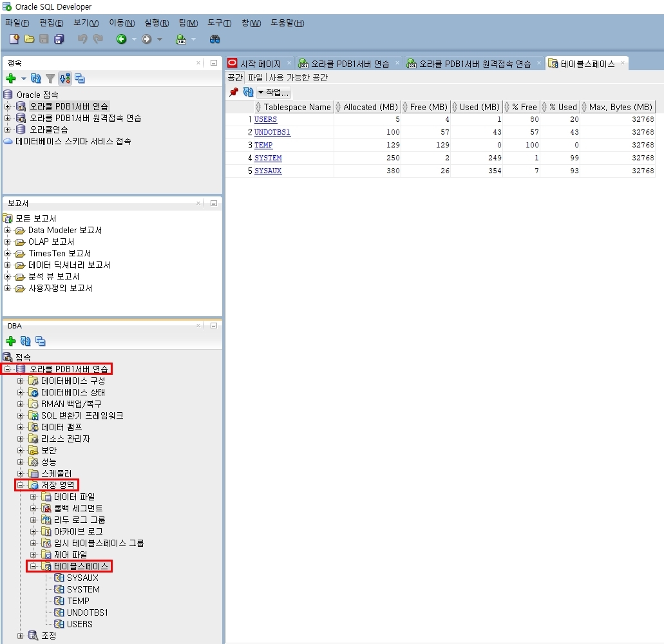This screenshot has height=644, width=664.
Task: Open TEMP tablespace link in grid
Action: pos(263,145)
